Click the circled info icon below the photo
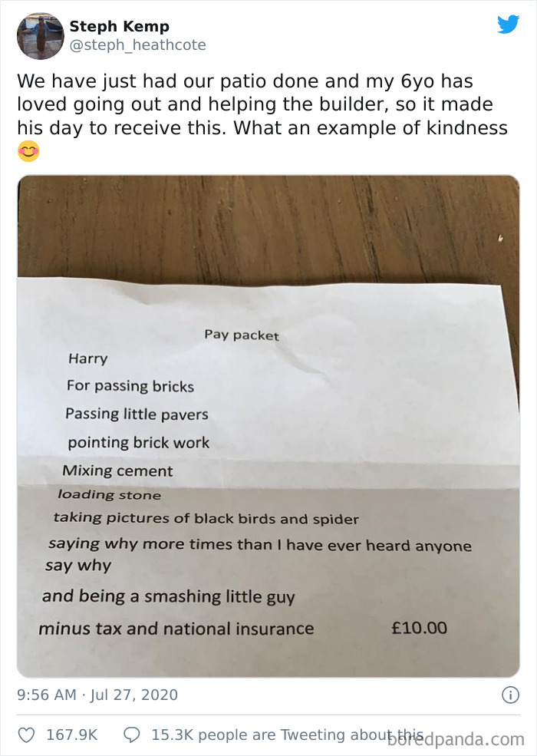Viewport: 537px width, 756px height. 512,695
